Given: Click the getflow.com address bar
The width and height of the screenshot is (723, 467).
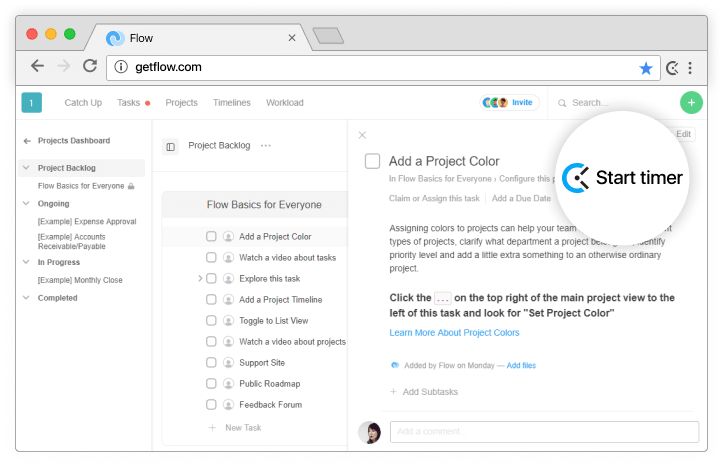Looking at the screenshot, I should pos(383,68).
